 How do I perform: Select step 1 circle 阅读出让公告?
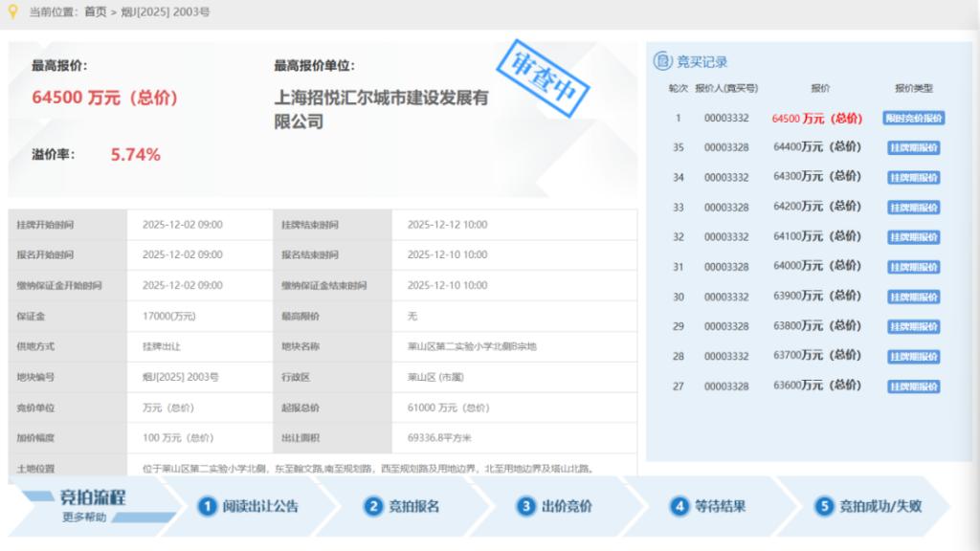pos(207,507)
